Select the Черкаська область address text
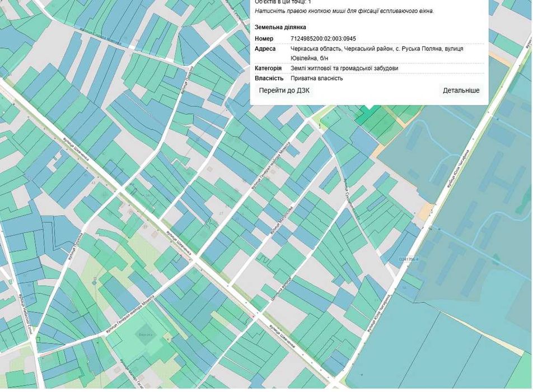The width and height of the screenshot is (533, 392). [377, 53]
